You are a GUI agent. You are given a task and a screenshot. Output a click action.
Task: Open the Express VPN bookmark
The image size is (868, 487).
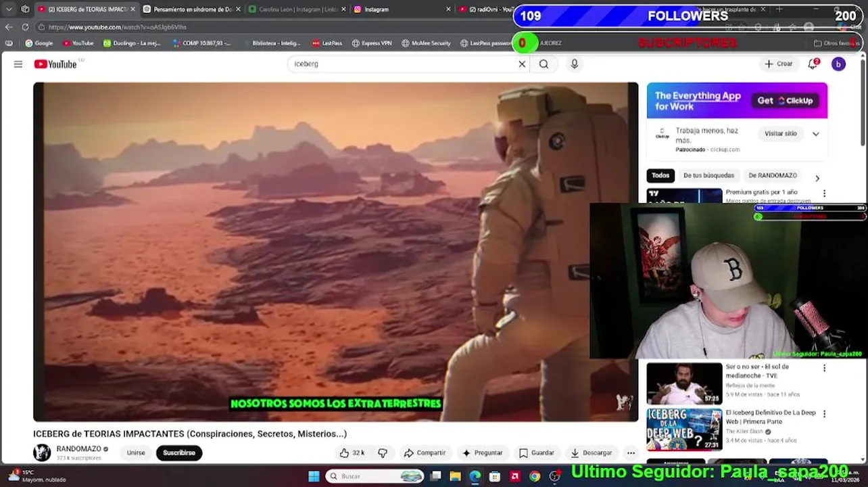(x=372, y=43)
